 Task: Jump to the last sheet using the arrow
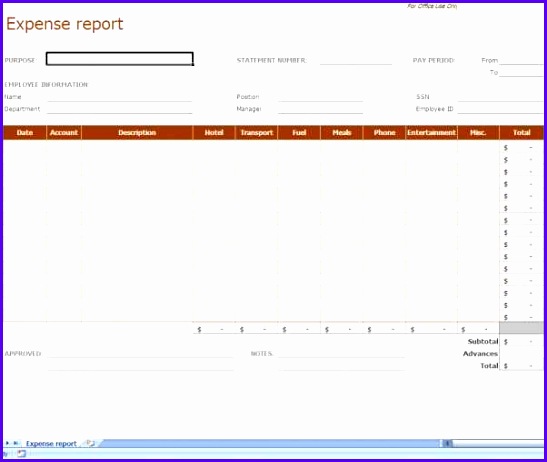[16, 443]
